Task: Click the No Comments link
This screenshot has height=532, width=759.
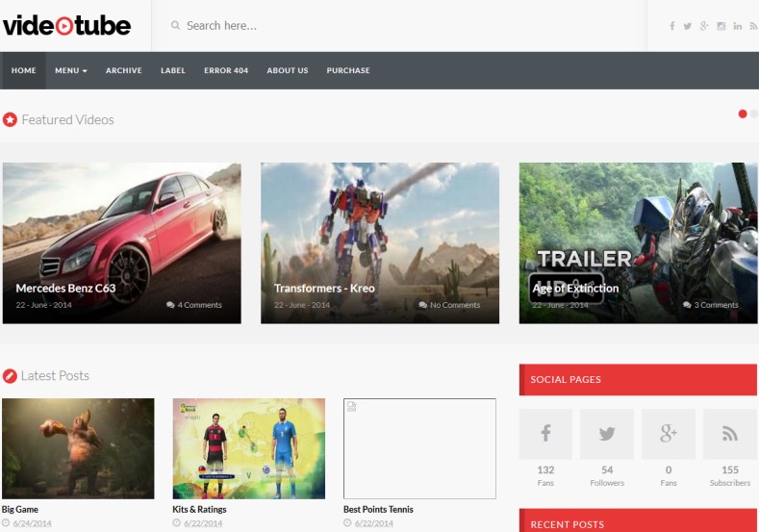Action: [455, 305]
